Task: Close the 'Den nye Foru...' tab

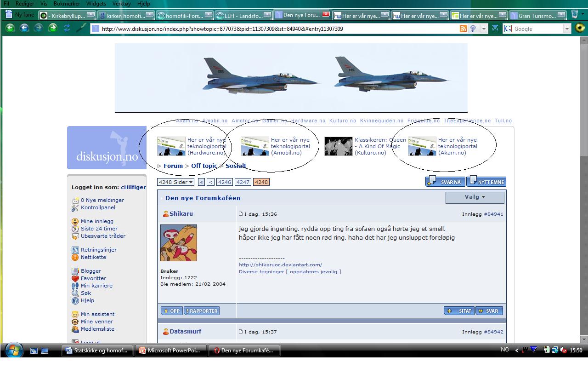Action: click(326, 15)
